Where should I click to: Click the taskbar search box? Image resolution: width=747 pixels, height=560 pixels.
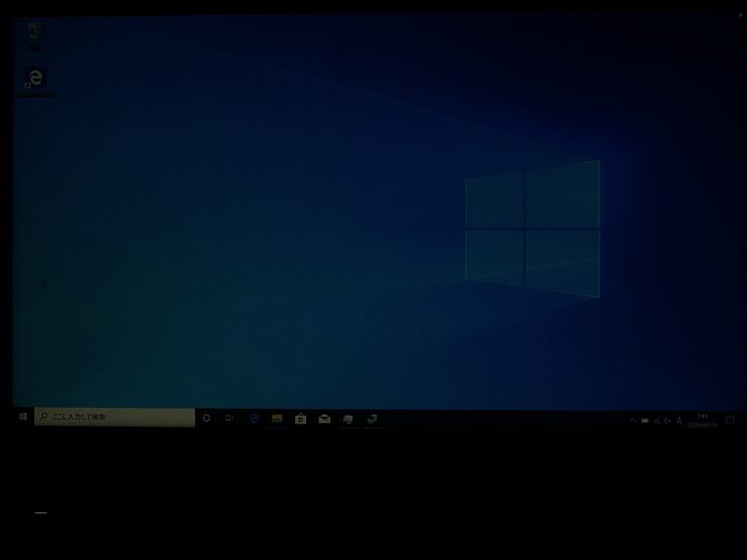114,417
